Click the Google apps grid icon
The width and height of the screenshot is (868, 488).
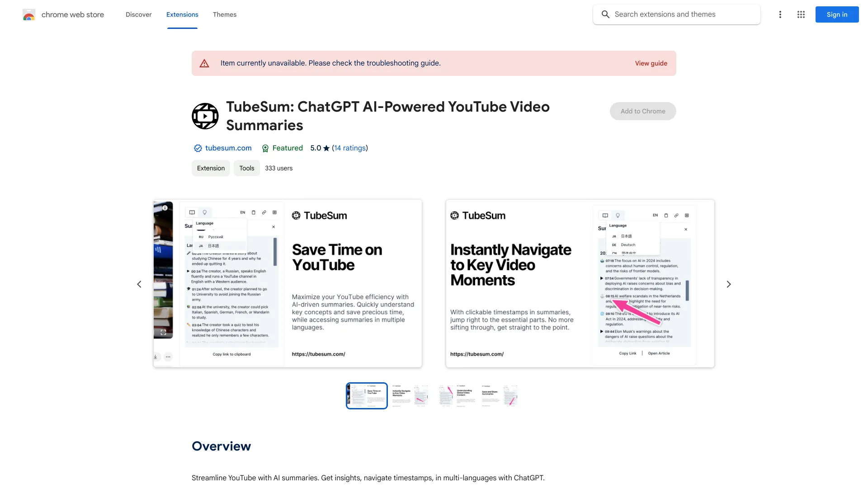[x=801, y=14]
